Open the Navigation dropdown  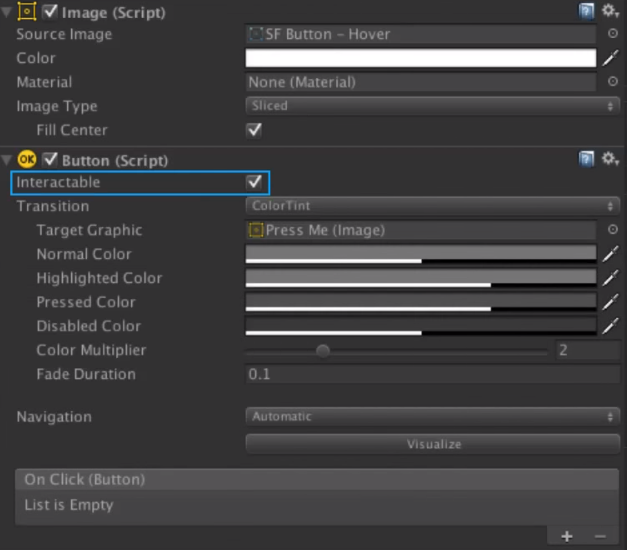[x=433, y=416]
